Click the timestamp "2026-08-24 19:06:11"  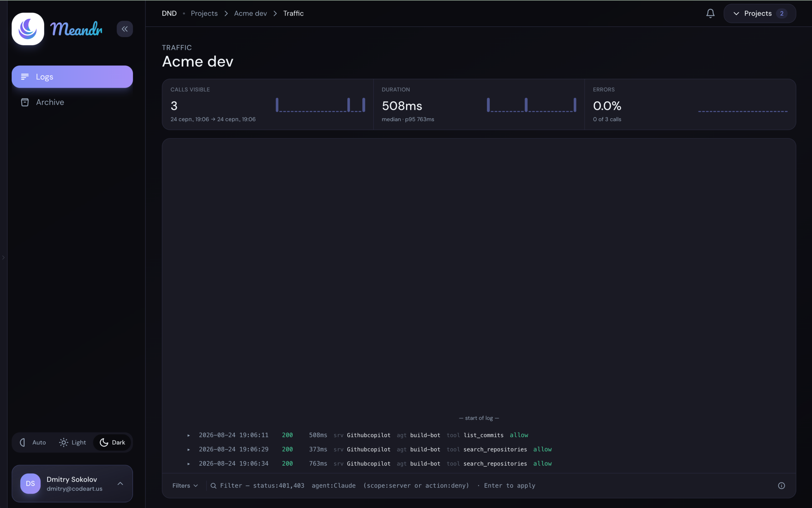[233, 435]
